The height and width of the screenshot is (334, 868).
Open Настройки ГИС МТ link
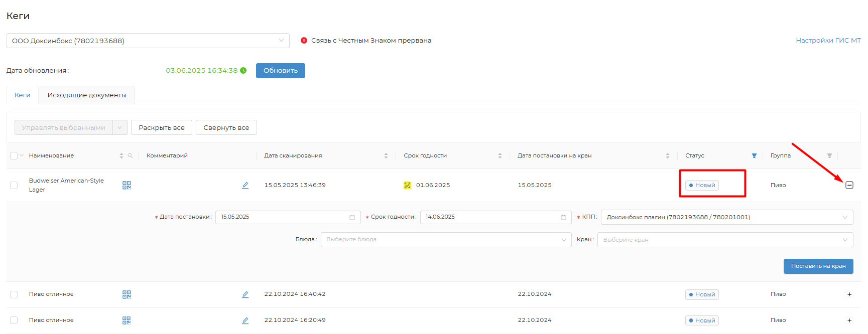828,41
